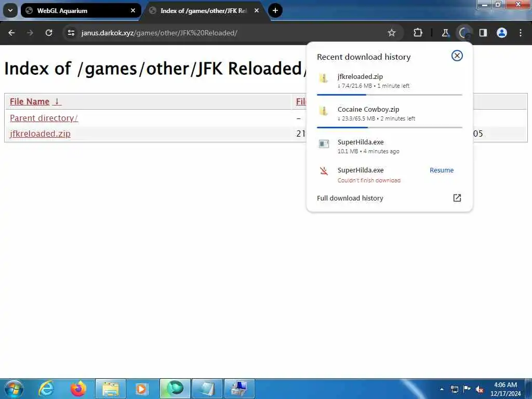The image size is (532, 399).
Task: Click the completed SuperHilda.exe entry name
Action: tap(361, 142)
